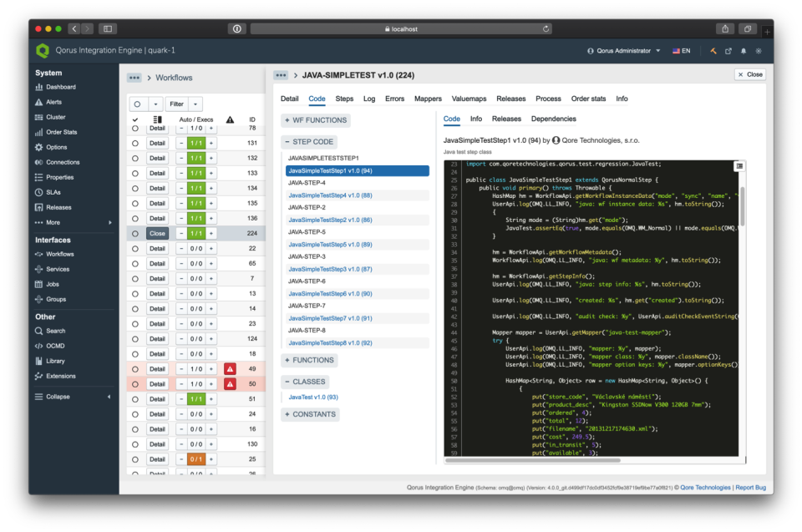The height and width of the screenshot is (532, 802).
Task: Collapse the STEP CODE section
Action: tap(307, 141)
